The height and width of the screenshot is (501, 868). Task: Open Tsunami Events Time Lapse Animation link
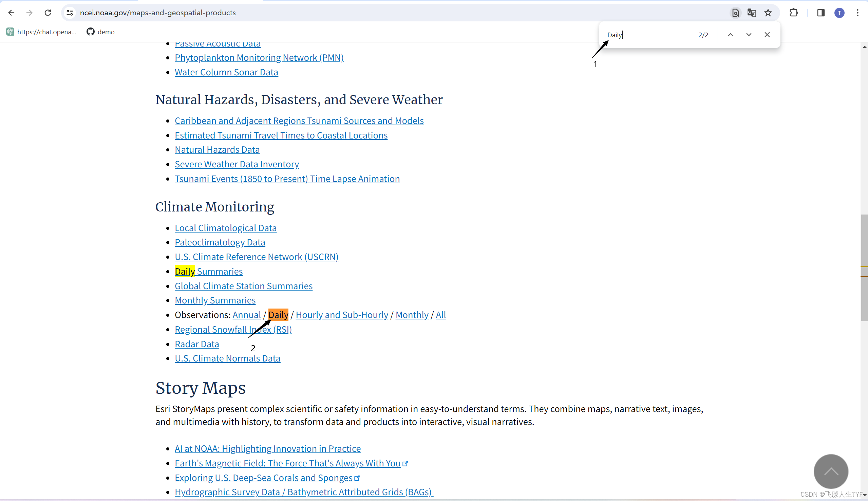287,179
